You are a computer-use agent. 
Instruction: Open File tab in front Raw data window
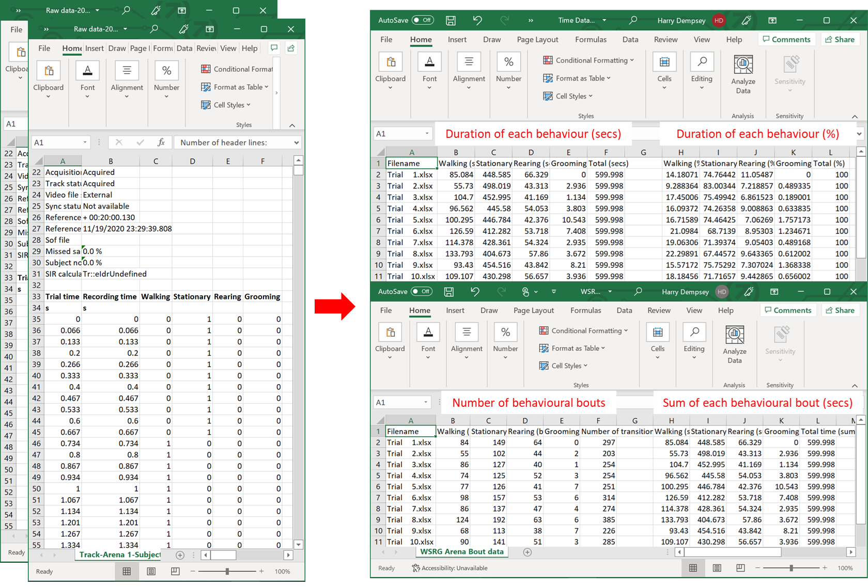click(44, 48)
